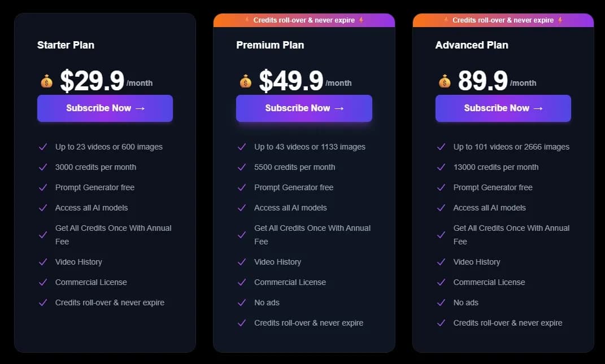
Task: Click the Premium Plan's credits roll-over banner
Action: pos(304,20)
